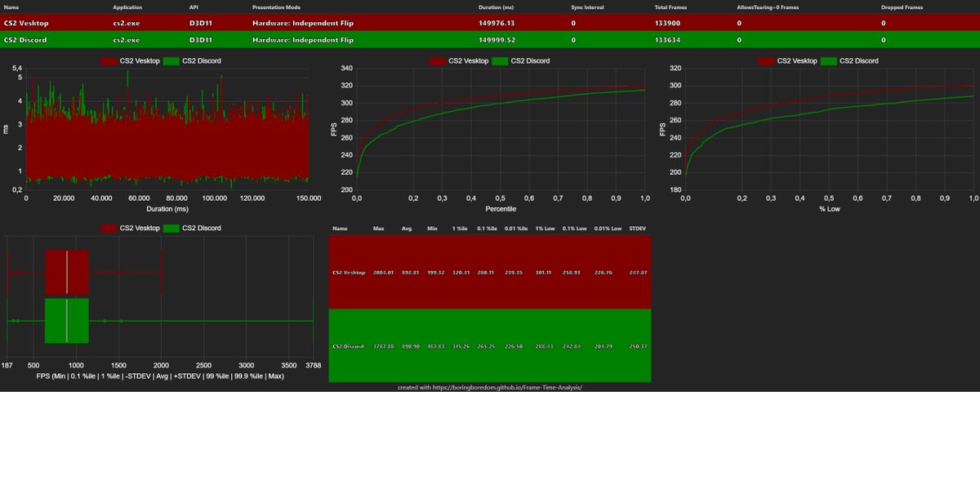Toggle CS2 Vesktop legend in frame time chart
Viewport: 980px width, 489px height.
tap(130, 61)
